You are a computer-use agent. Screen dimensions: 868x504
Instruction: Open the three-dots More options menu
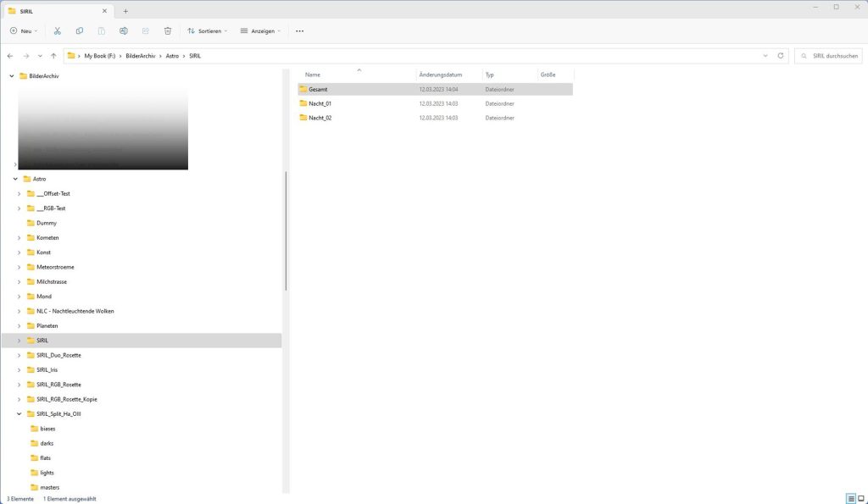pos(299,30)
